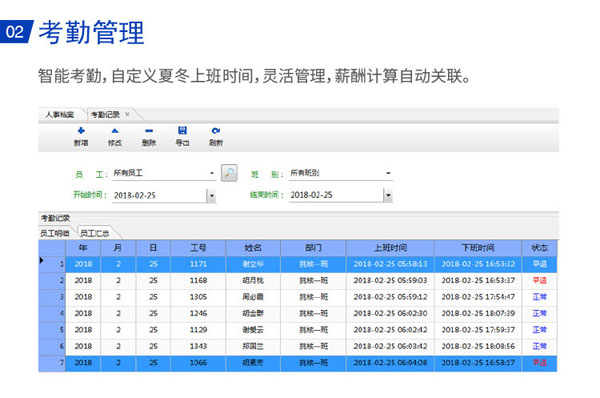Click clock-in time 2018-02-25 05:58:13
Viewport: 600px width, 398px height.
point(390,264)
